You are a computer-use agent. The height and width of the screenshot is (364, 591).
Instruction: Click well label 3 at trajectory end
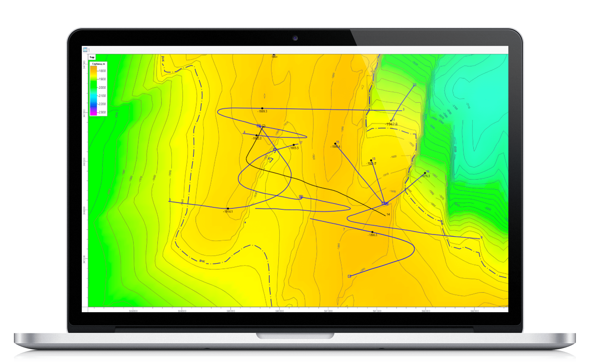403,109
